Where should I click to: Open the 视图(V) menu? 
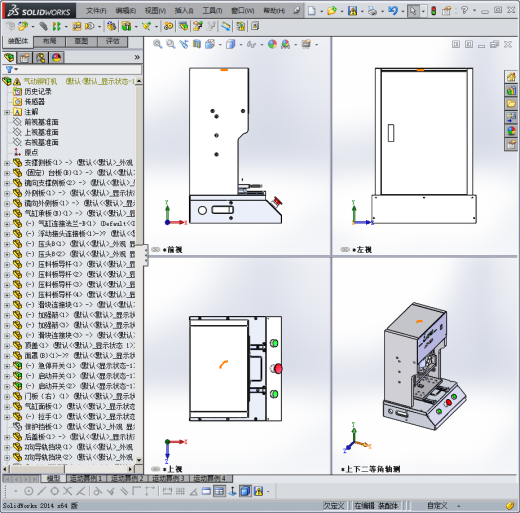(x=155, y=11)
